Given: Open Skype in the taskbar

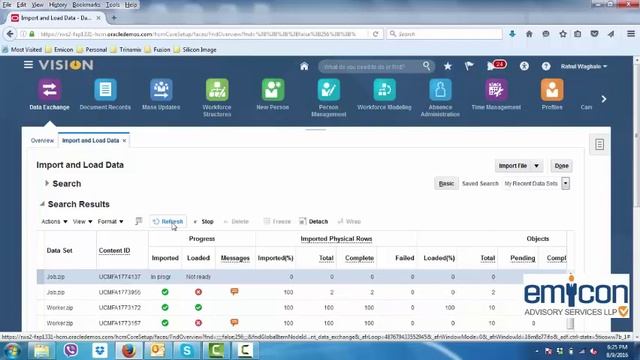Looking at the screenshot, I should pos(187,351).
